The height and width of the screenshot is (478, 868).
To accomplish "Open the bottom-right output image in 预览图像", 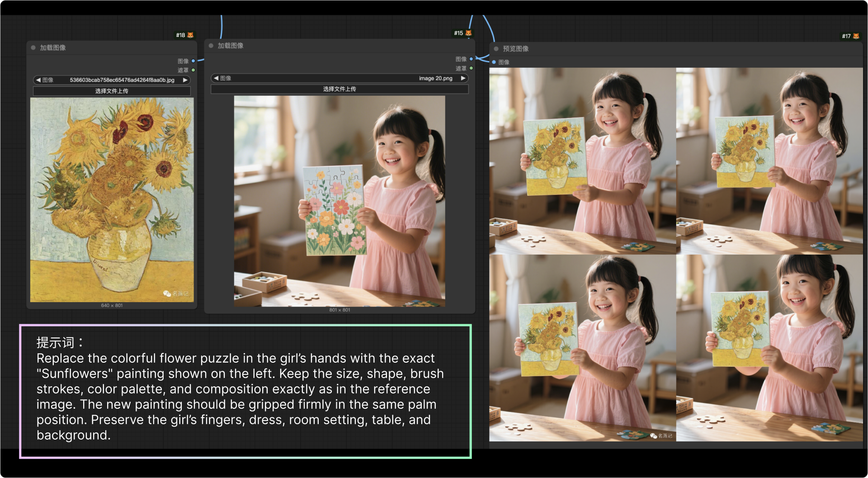I will (x=769, y=348).
